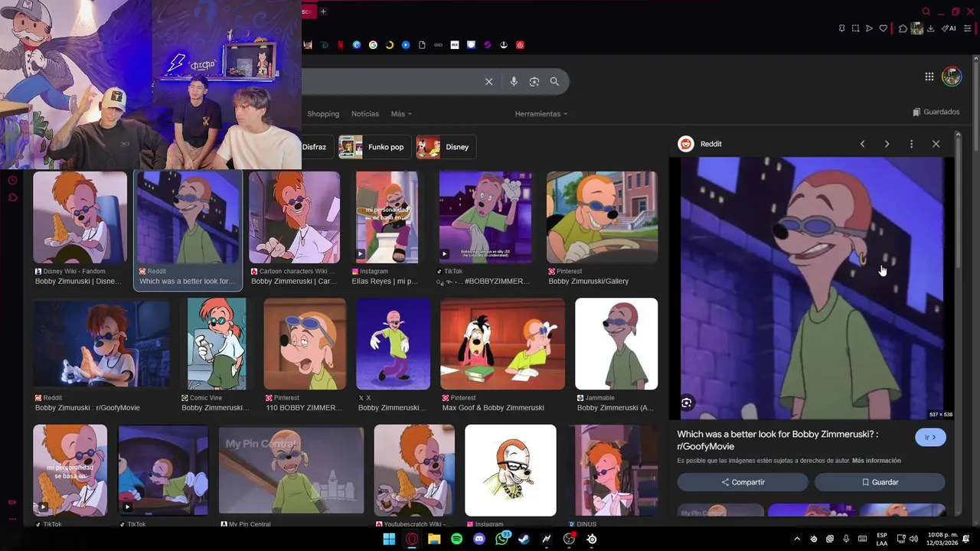The height and width of the screenshot is (551, 980).
Task: Open Steam from the taskbar
Action: (524, 540)
